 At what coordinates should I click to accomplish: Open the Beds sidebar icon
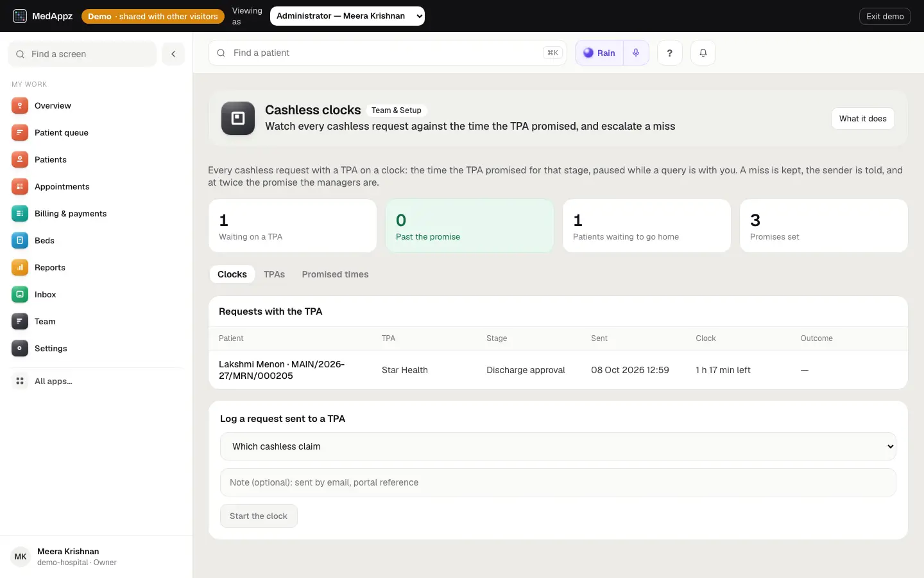click(20, 240)
